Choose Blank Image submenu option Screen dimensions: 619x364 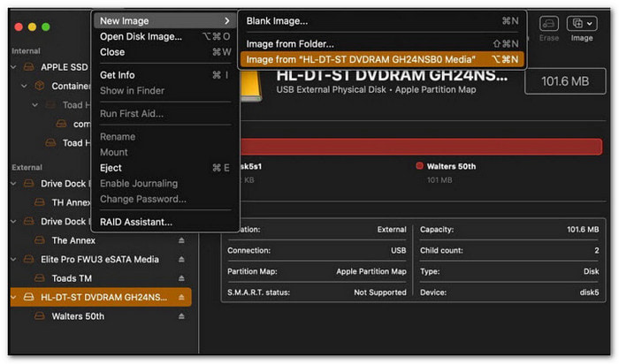point(382,21)
